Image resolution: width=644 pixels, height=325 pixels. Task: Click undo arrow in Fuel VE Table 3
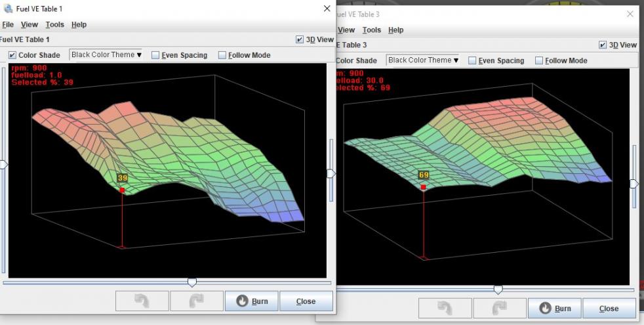tap(445, 308)
